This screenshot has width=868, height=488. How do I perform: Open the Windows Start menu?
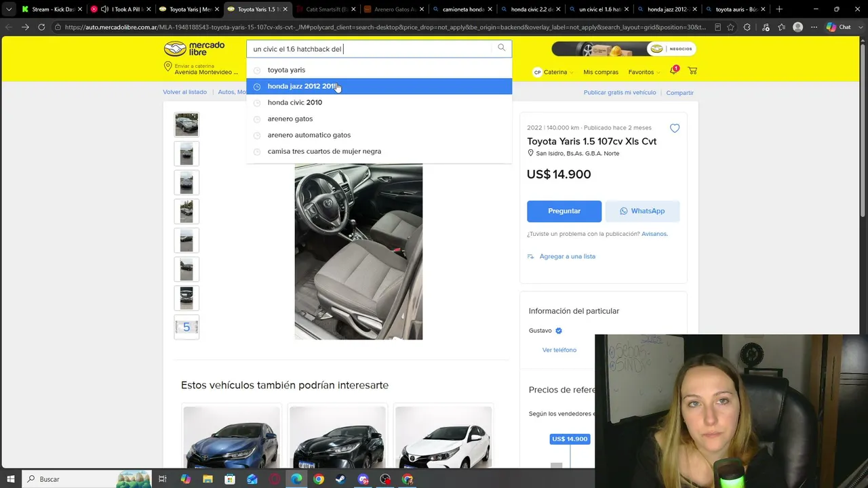[x=10, y=479]
